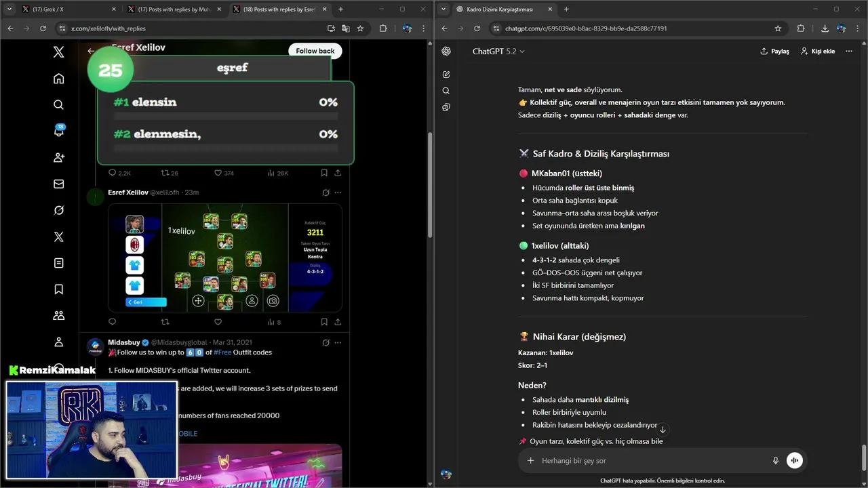Open Messages envelope icon in X sidebar
This screenshot has height=488, width=868.
tap(59, 184)
